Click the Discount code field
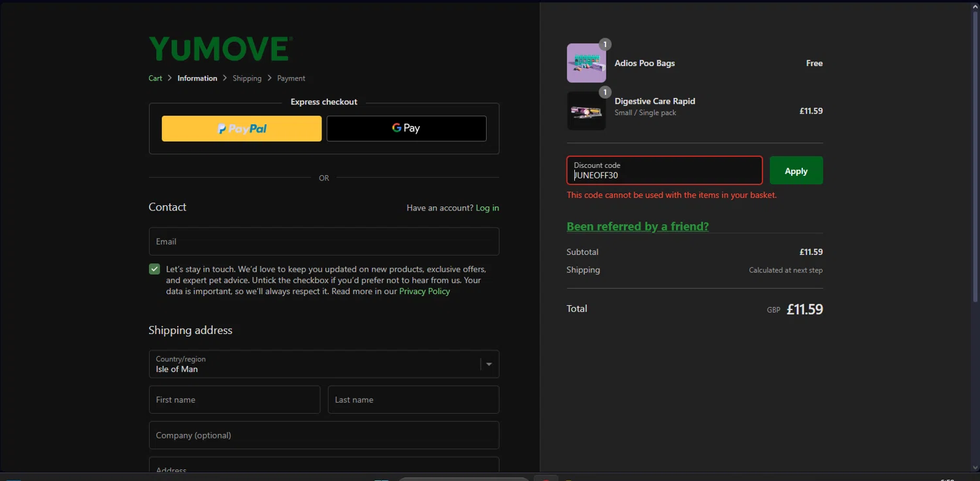This screenshot has width=980, height=481. point(664,171)
